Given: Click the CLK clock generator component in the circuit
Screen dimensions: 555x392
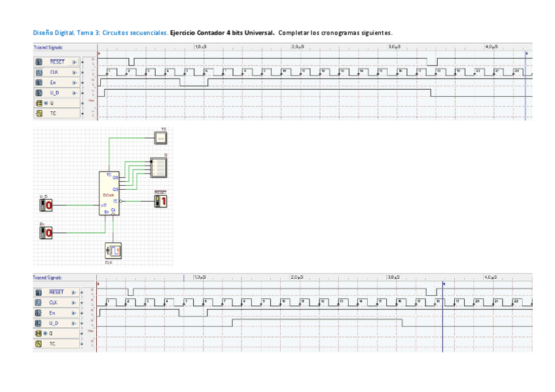Looking at the screenshot, I should (x=114, y=250).
